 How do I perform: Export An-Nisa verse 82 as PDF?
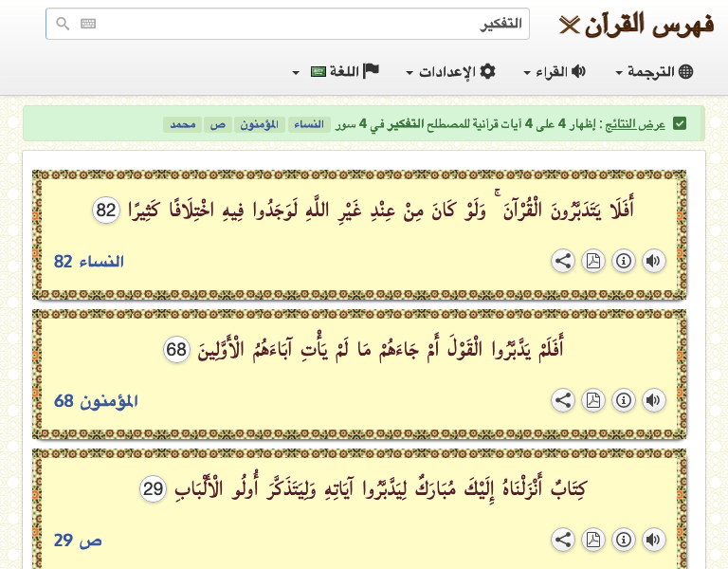click(593, 262)
